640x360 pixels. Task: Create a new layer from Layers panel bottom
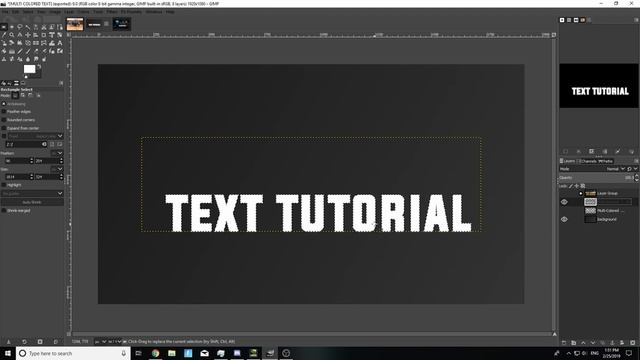[x=564, y=343]
